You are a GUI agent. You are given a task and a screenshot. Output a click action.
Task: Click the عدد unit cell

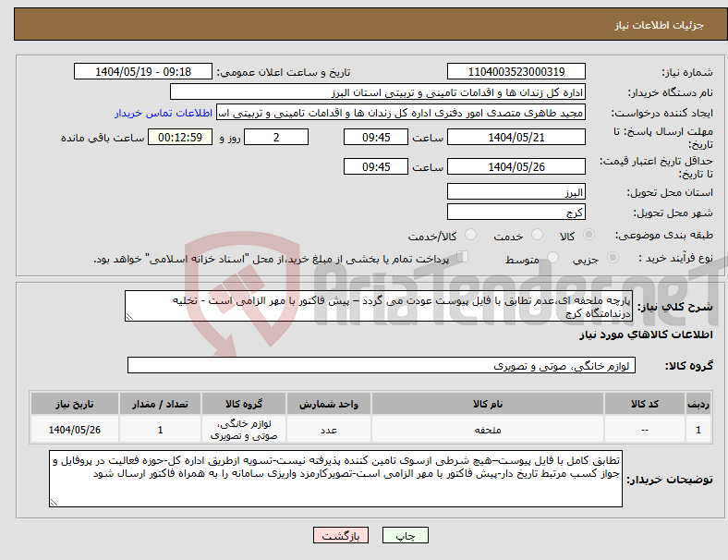(x=328, y=430)
